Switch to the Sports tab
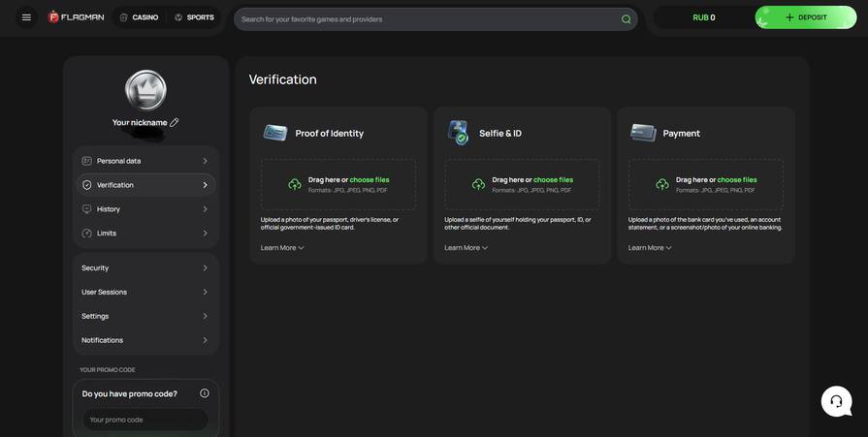 coord(194,17)
